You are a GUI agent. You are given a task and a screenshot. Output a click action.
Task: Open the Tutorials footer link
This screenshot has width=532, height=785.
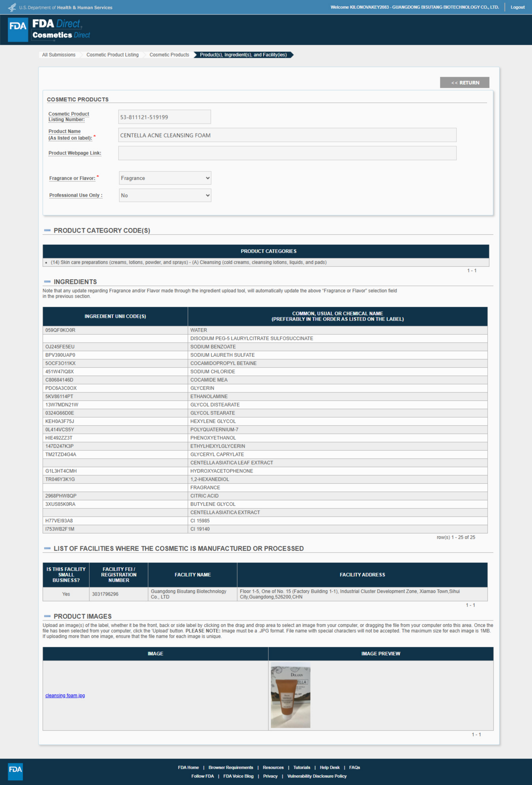(301, 767)
